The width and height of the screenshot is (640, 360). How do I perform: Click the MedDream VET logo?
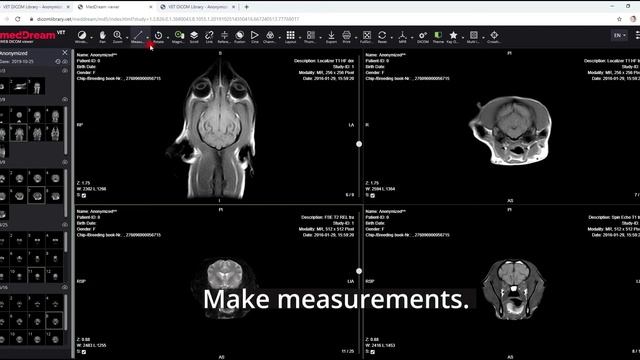[33, 36]
